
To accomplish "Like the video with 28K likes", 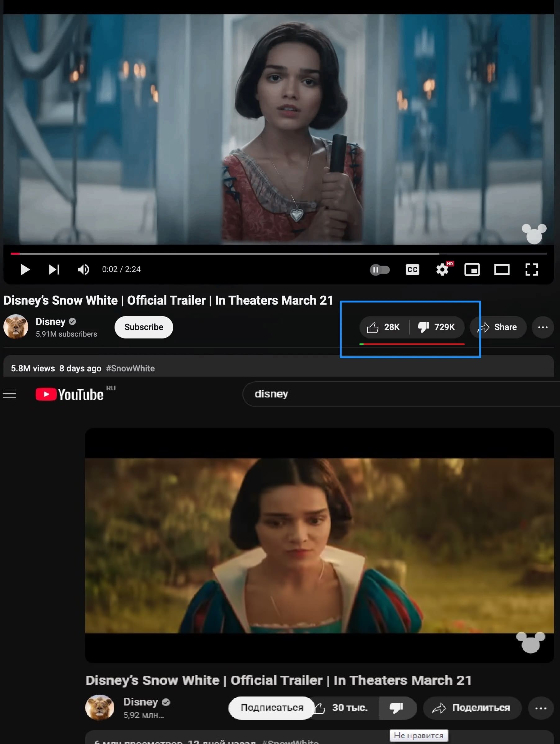I will click(x=384, y=327).
